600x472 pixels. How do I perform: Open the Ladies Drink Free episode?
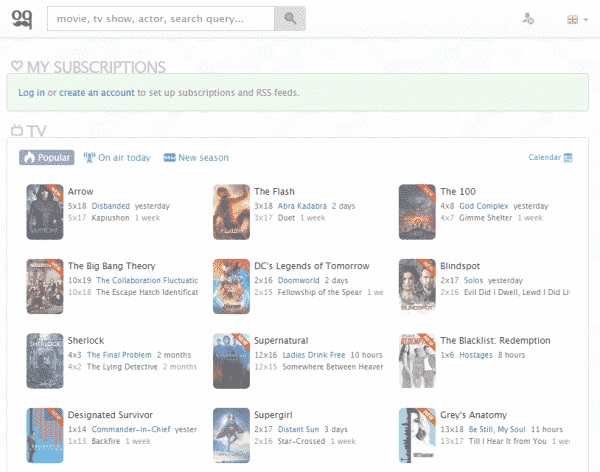coord(314,355)
